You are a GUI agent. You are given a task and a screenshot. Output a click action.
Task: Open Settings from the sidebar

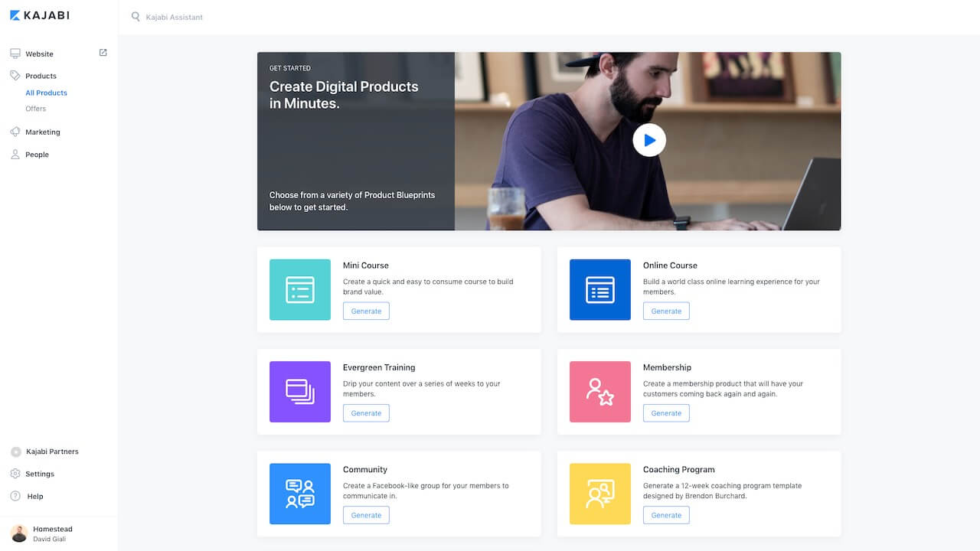pos(40,474)
